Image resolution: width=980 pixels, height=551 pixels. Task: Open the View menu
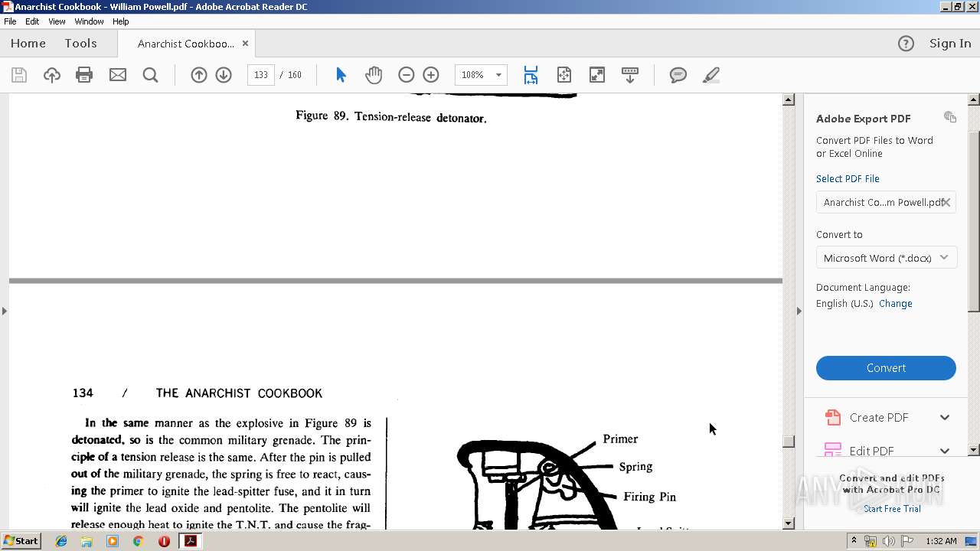click(57, 21)
